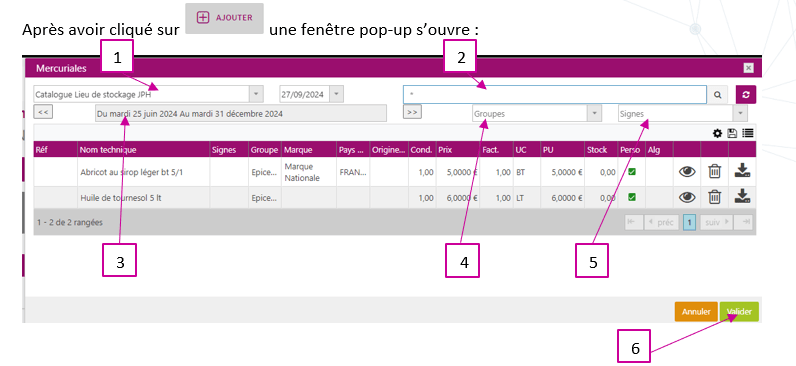The width and height of the screenshot is (796, 366).
Task: Open the Catalogue Lieu de stockage JPH dropdown
Action: tap(255, 94)
